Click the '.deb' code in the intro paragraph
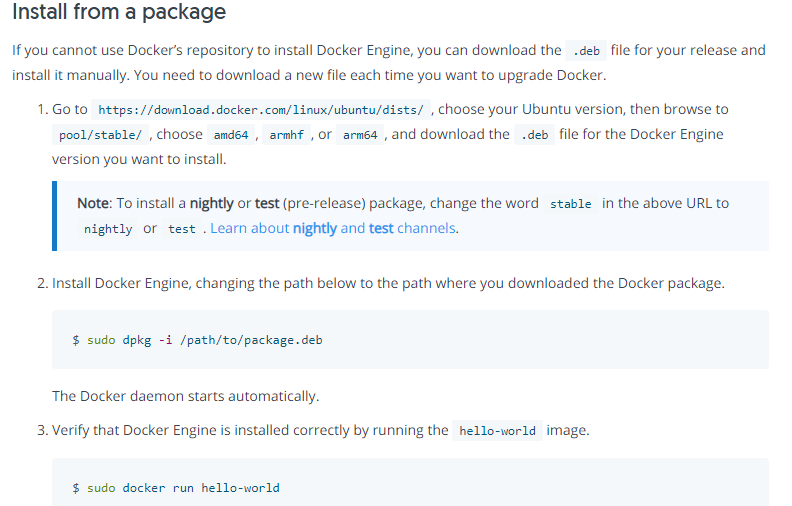This screenshot has height=506, width=792. pyautogui.click(x=586, y=50)
